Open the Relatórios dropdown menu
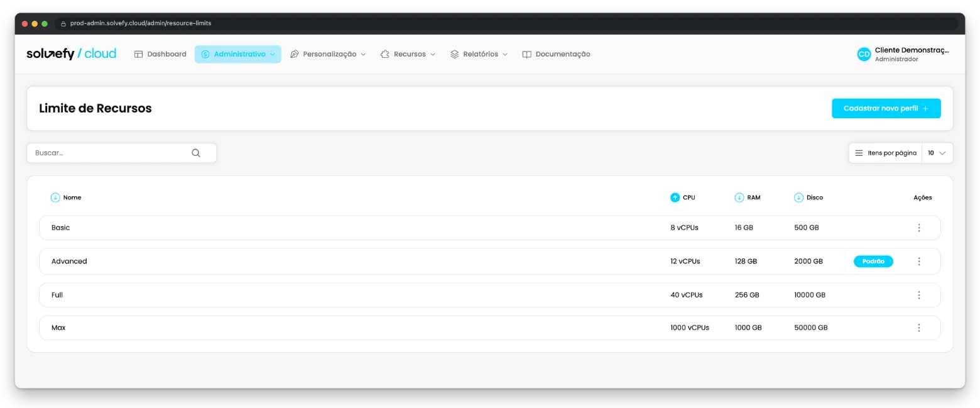Viewport: 980px width, 408px height. [x=479, y=54]
